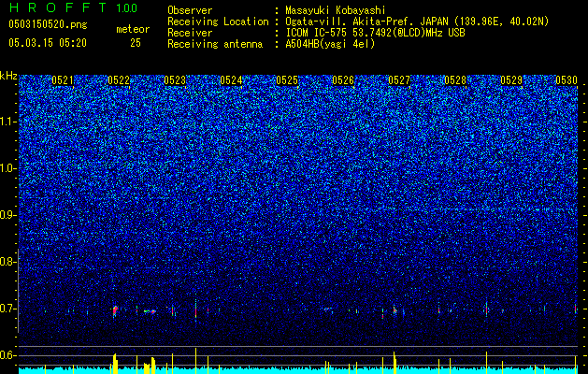Click the 0522 time marker
The image size is (588, 374).
[x=119, y=80]
